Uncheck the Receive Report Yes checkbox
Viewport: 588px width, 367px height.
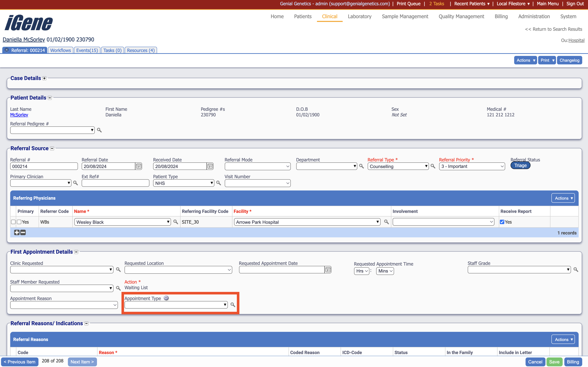[502, 222]
